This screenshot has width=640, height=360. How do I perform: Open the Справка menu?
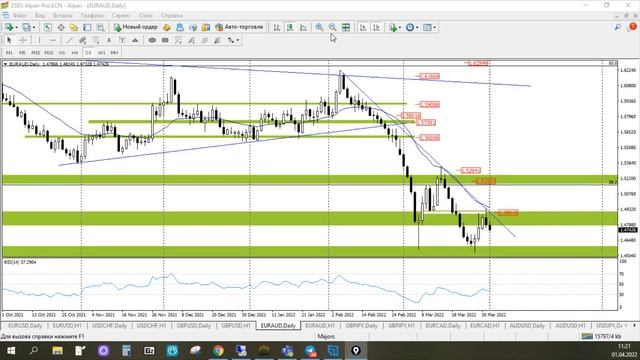tap(171, 16)
